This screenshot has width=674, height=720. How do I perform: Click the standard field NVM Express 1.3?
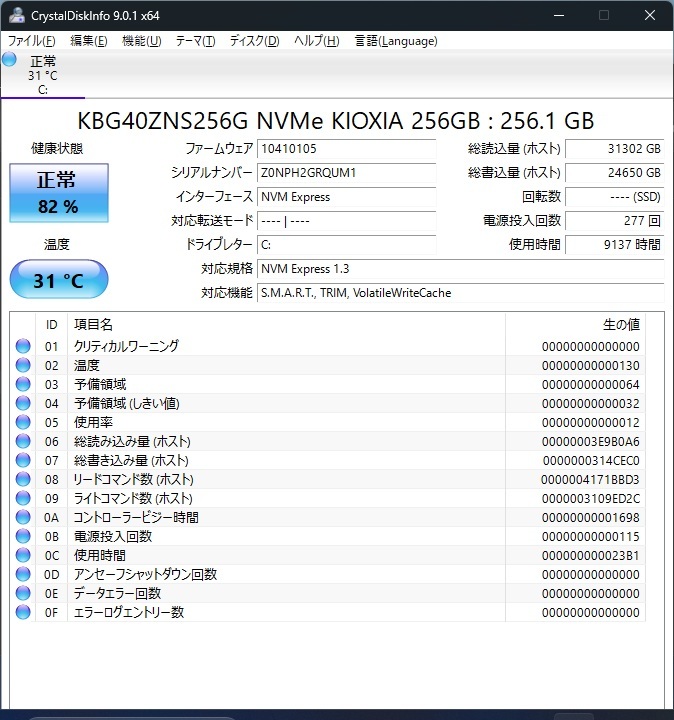click(461, 269)
